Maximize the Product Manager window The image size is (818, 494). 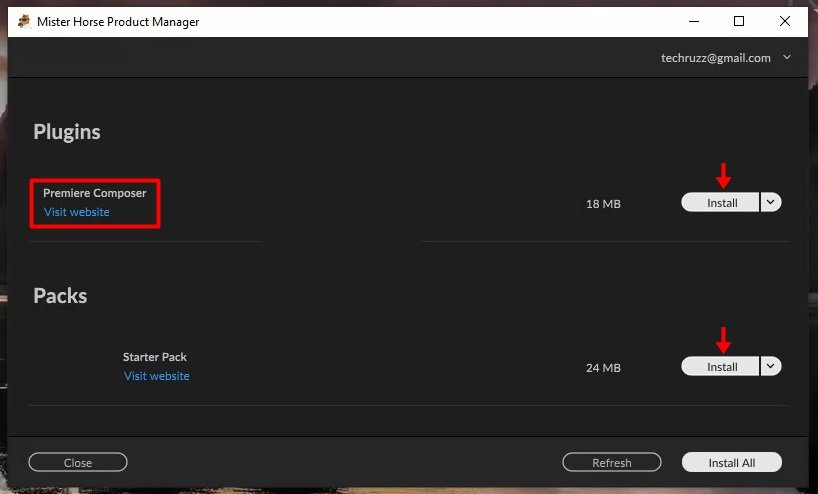coord(739,21)
